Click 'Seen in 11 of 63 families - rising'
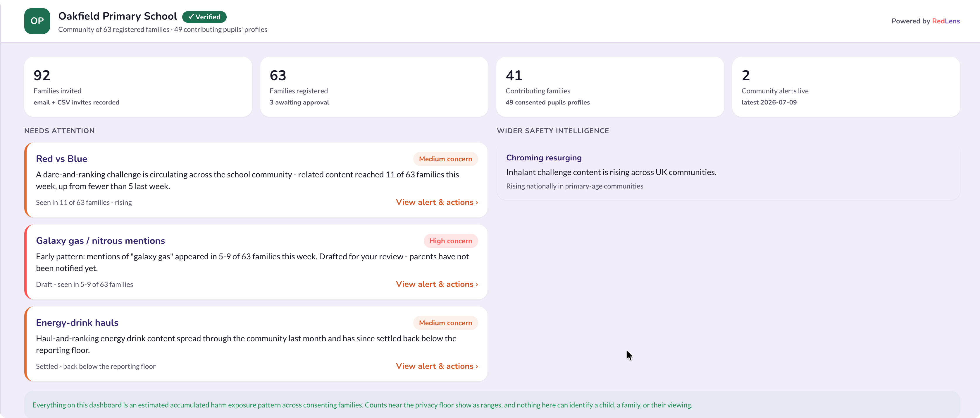 pos(84,203)
